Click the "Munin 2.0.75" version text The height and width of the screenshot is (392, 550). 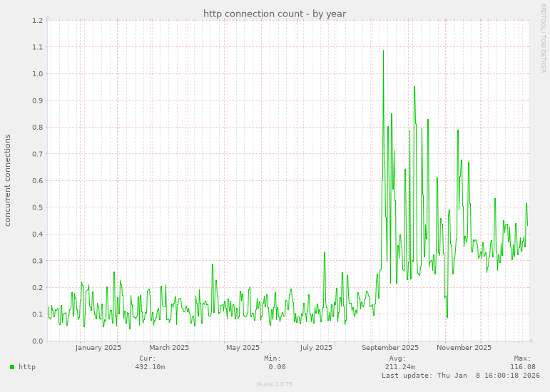point(275,384)
